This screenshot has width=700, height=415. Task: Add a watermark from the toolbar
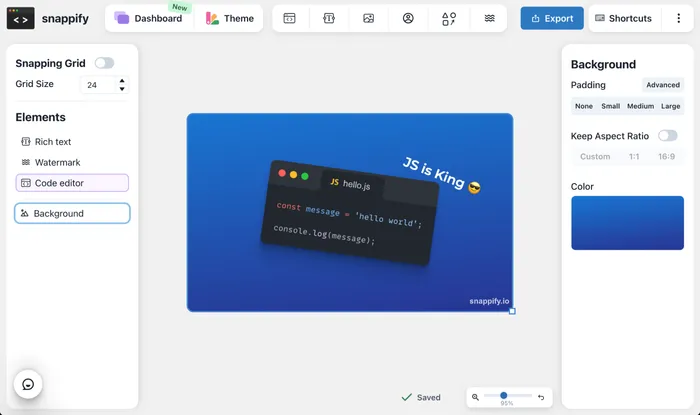click(x=490, y=18)
